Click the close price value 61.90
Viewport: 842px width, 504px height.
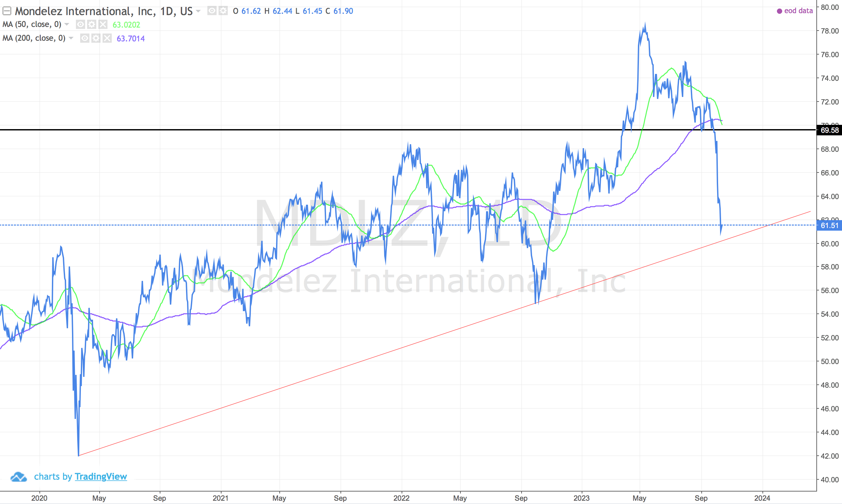coord(343,11)
